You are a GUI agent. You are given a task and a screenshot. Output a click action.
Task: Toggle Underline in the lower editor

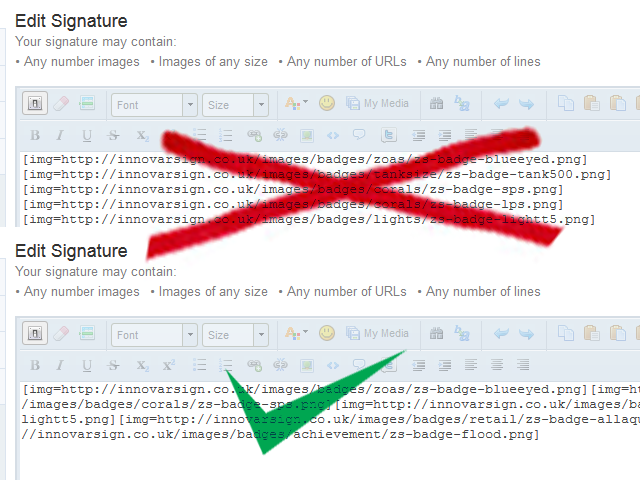[x=86, y=365]
